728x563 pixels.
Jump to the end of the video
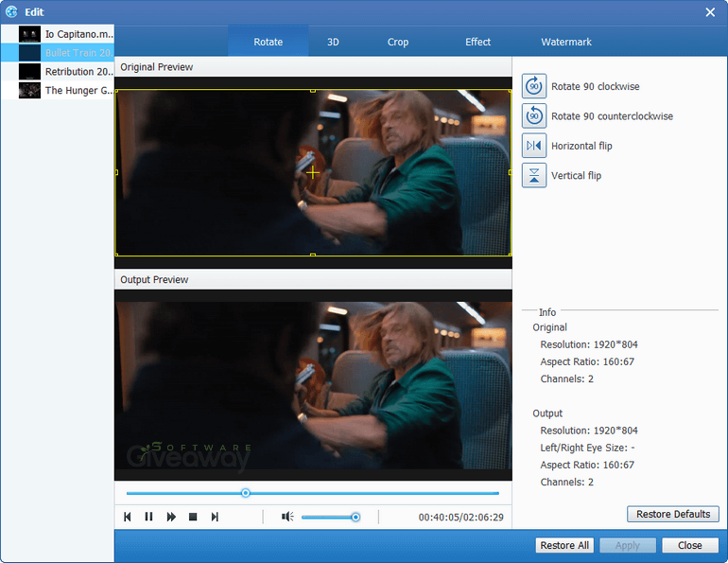pos(215,517)
